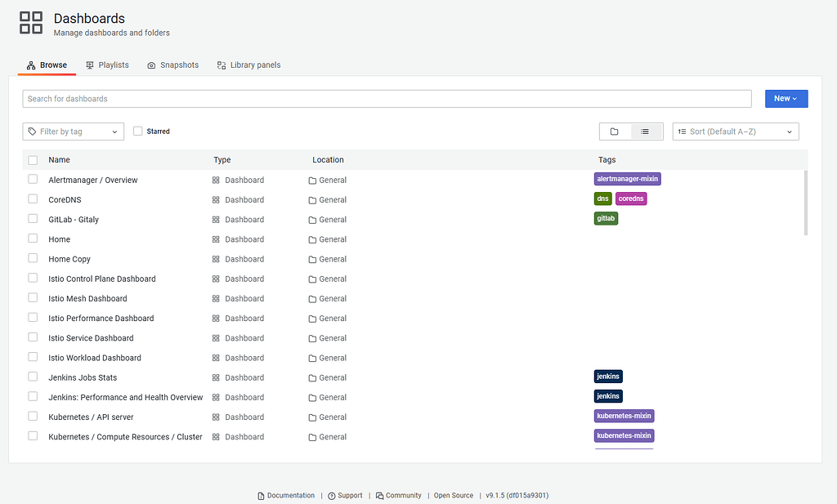
Task: Expand the New button menu
Action: coord(786,99)
